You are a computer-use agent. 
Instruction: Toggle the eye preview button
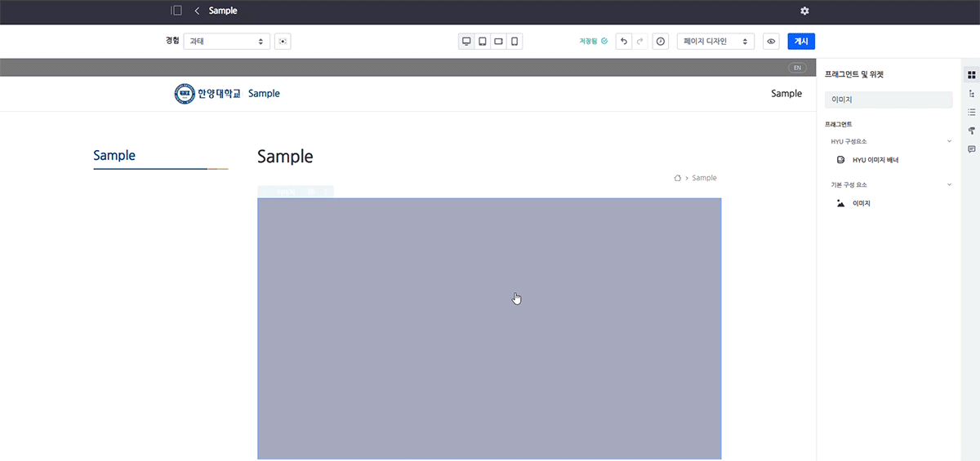[x=771, y=42]
